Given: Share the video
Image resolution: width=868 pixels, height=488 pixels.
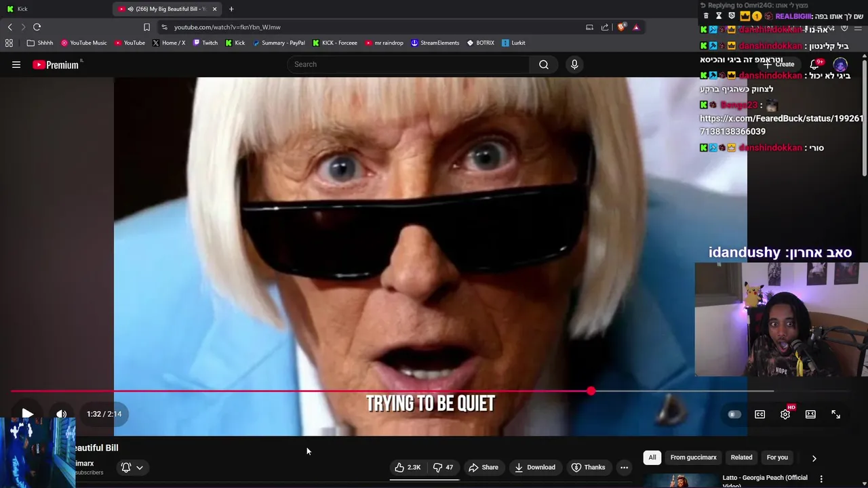Looking at the screenshot, I should point(483,467).
